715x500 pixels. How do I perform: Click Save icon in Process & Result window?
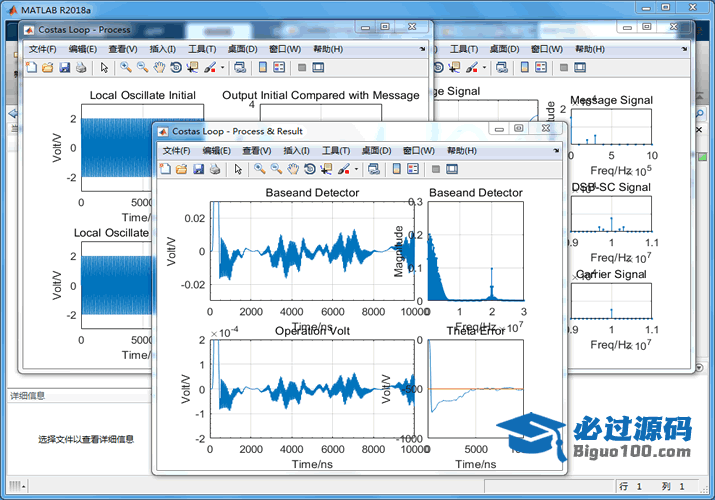coord(198,169)
